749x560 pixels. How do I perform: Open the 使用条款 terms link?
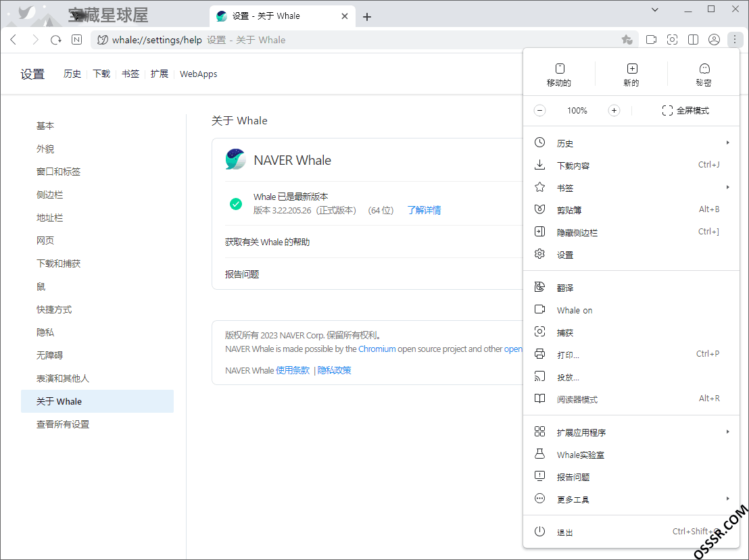(293, 370)
